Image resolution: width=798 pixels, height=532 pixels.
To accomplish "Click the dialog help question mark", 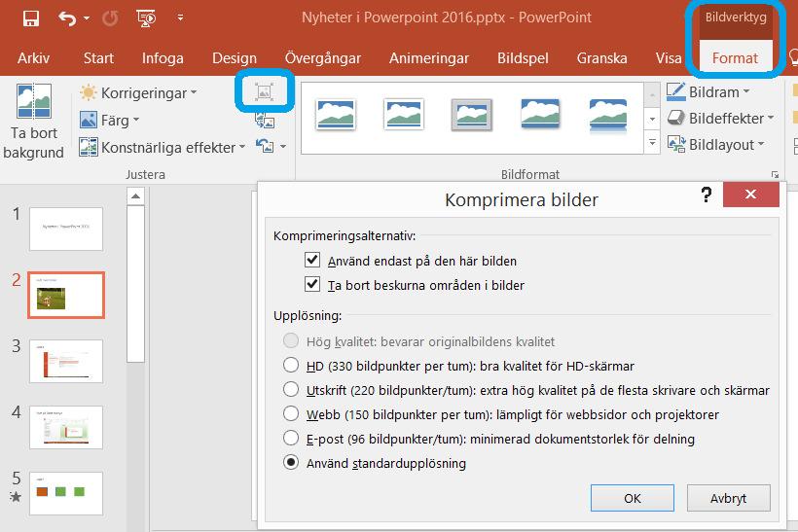I will click(x=706, y=195).
